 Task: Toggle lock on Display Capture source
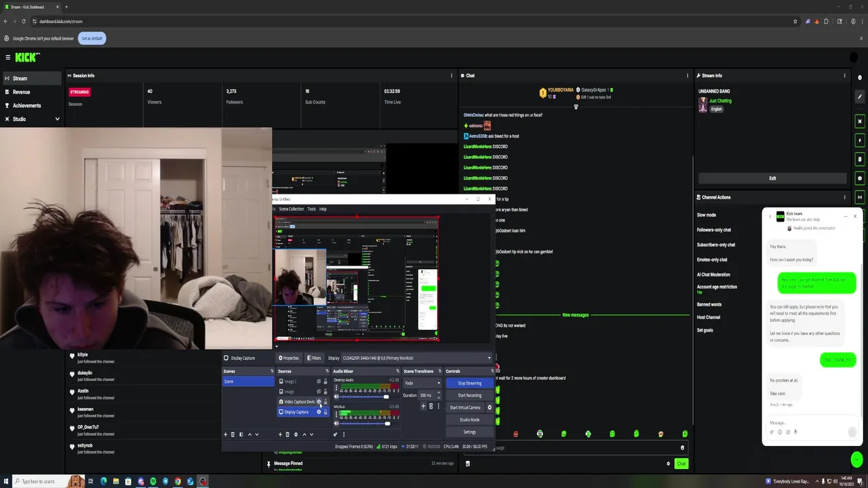click(325, 412)
